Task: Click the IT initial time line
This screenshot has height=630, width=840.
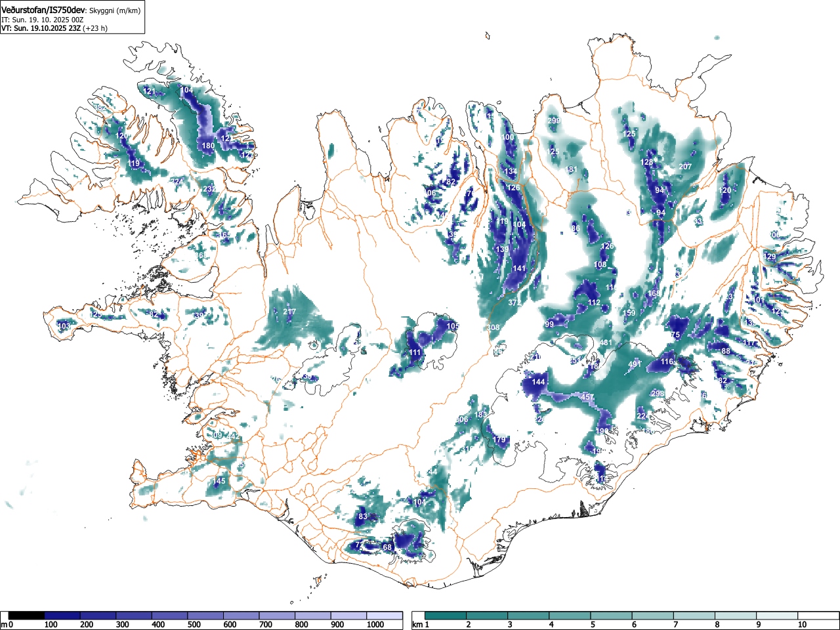Action: (43, 20)
